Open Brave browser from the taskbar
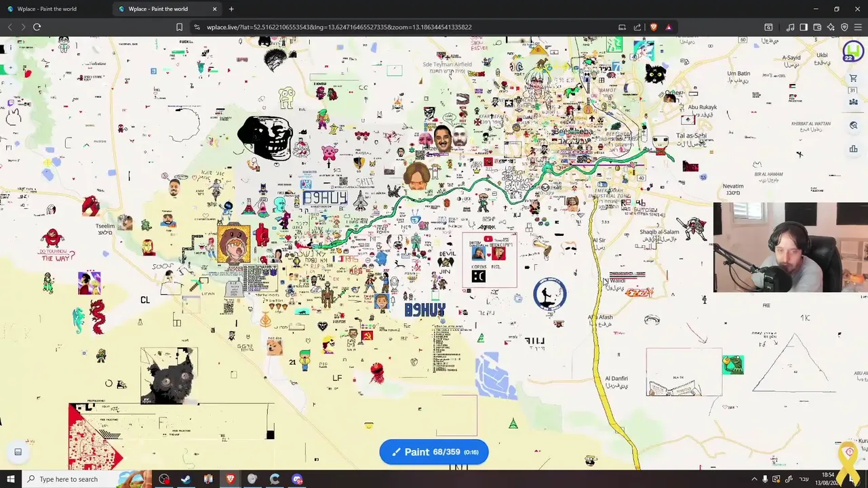The image size is (868, 488). (x=230, y=479)
